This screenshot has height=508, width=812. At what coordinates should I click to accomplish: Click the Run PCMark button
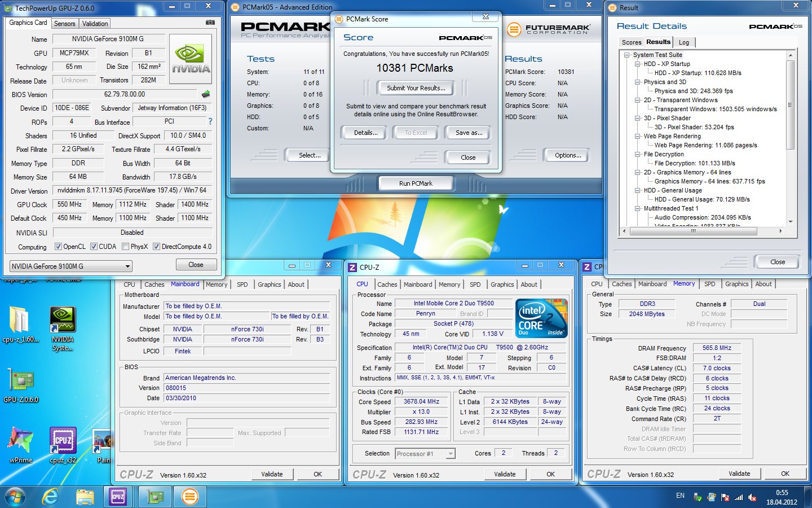click(416, 183)
